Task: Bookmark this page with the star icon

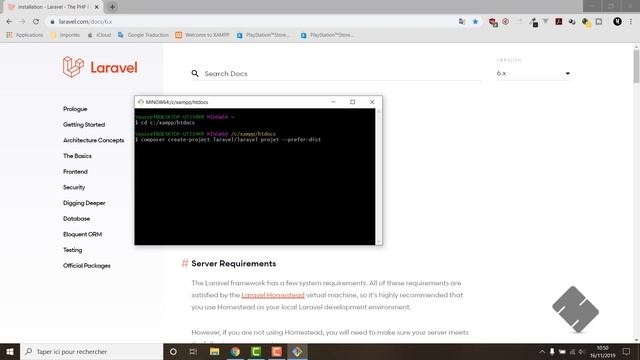Action: [476, 22]
